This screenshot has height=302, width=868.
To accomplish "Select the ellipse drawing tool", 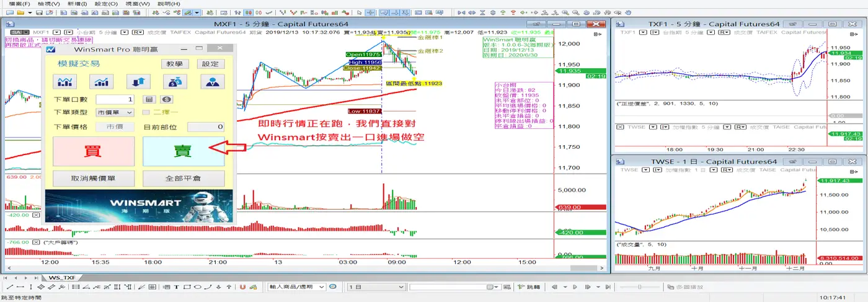I will click(198, 286).
